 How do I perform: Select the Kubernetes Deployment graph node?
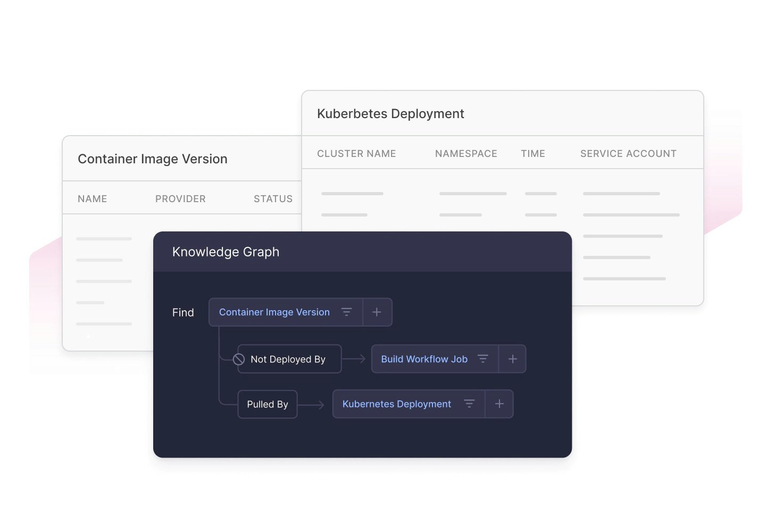pos(396,404)
